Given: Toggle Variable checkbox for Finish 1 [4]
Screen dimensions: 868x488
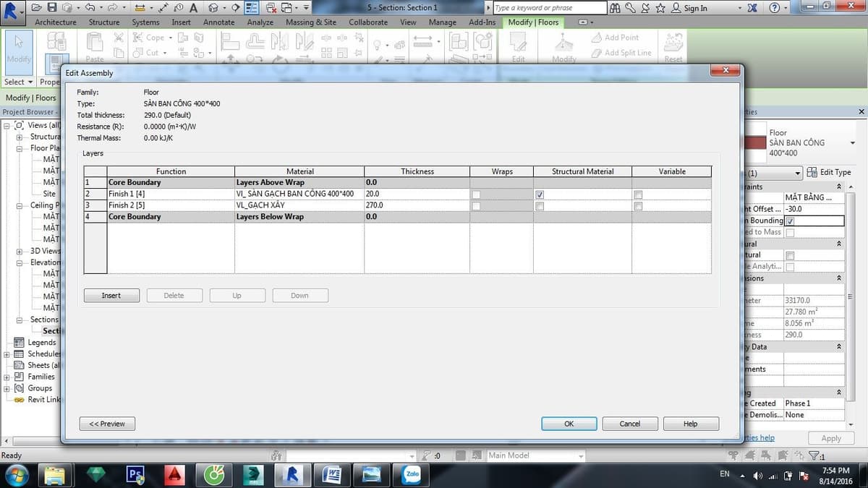Looking at the screenshot, I should [x=638, y=194].
